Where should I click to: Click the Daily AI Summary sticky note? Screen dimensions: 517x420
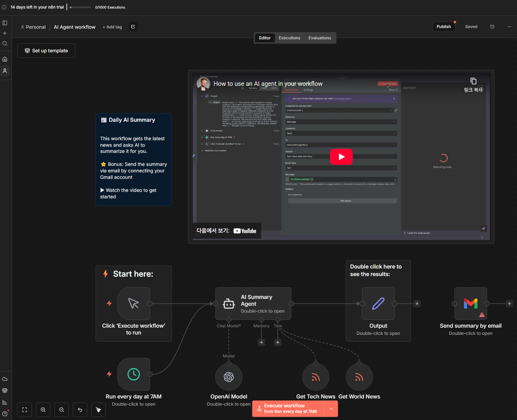coord(134,159)
